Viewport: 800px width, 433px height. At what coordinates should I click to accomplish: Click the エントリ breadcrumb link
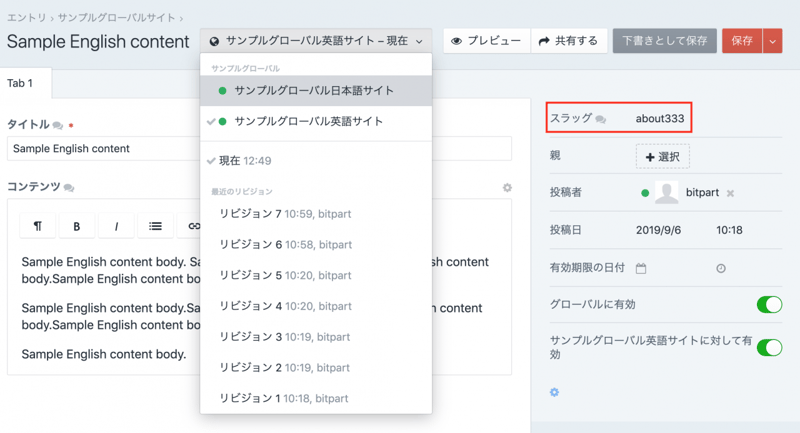[26, 18]
